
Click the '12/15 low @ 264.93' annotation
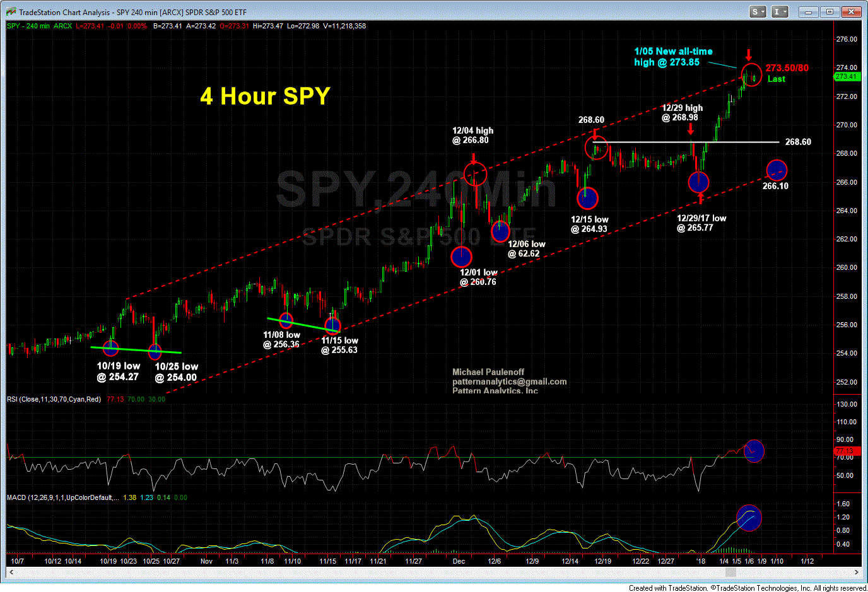(x=589, y=224)
